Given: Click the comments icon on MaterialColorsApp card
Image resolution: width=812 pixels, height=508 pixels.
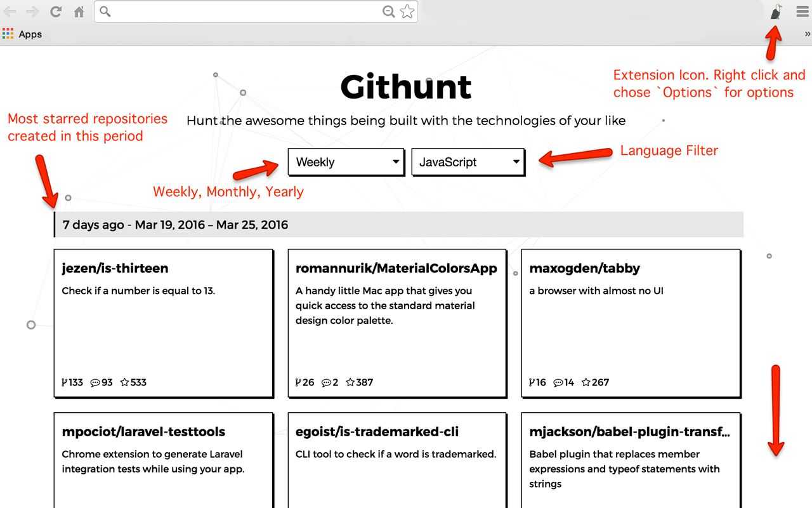Looking at the screenshot, I should 327,382.
